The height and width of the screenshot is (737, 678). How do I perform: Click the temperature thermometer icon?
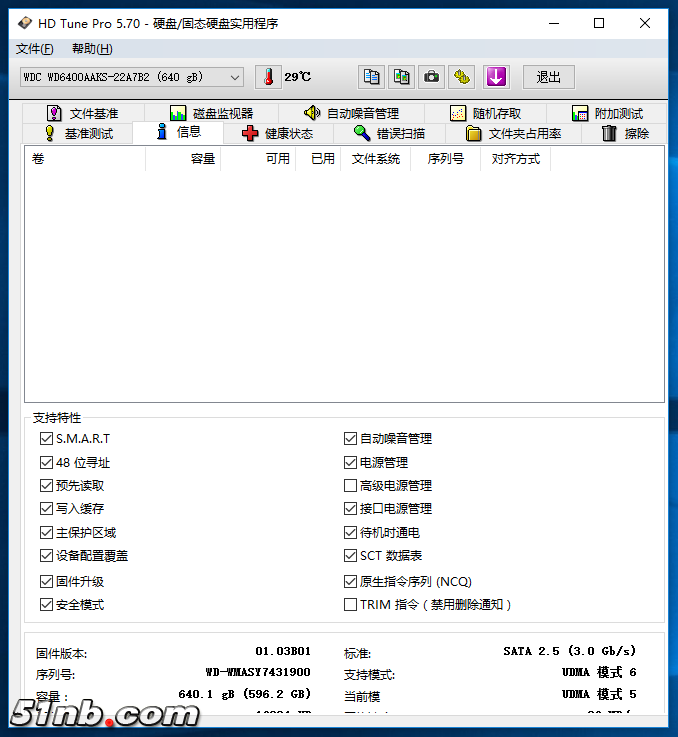(268, 77)
